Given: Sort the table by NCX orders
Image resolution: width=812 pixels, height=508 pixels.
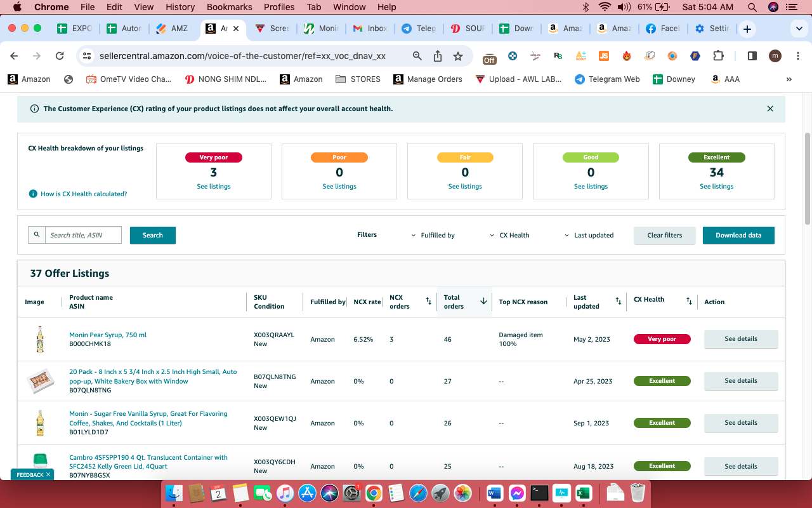Looking at the screenshot, I should (428, 301).
